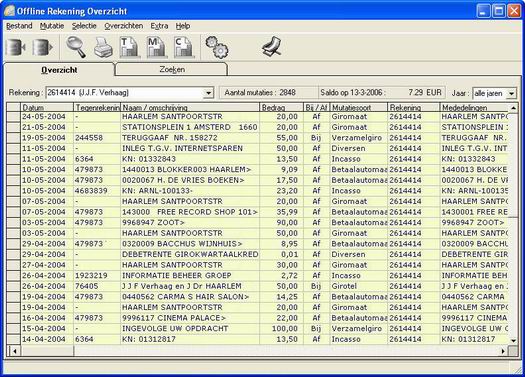Click vertical scrollbar down arrow
The width and height of the screenshot is (525, 377).
pos(513,341)
